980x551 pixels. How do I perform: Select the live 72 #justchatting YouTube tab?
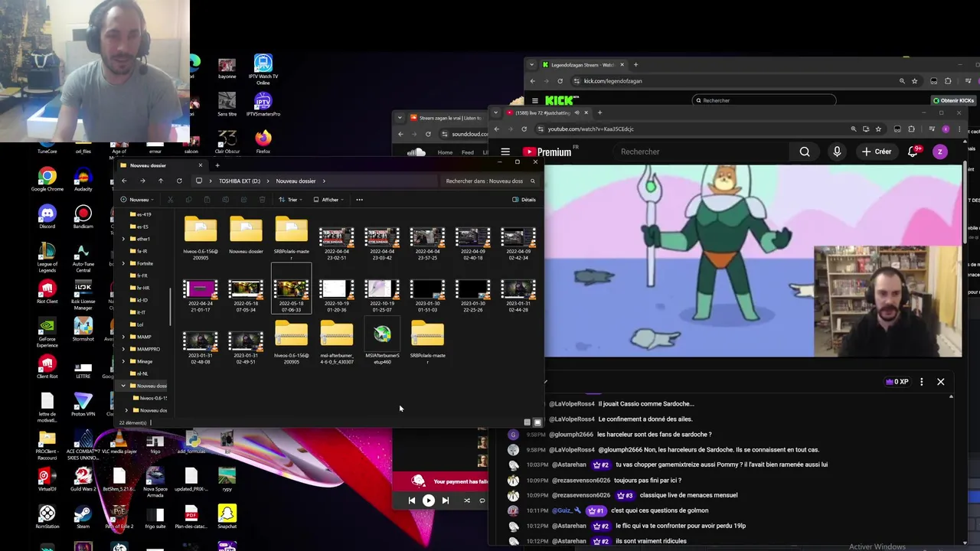click(547, 112)
